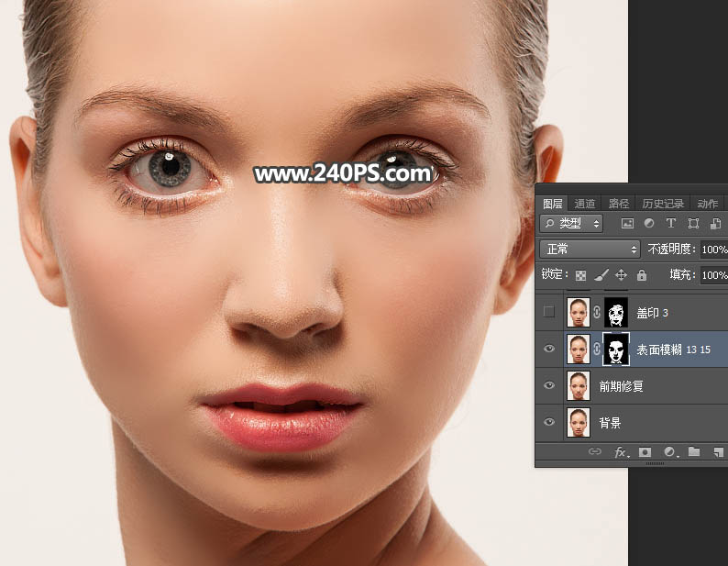The width and height of the screenshot is (728, 566).
Task: Select layer name 前期修复
Action: coord(622,386)
